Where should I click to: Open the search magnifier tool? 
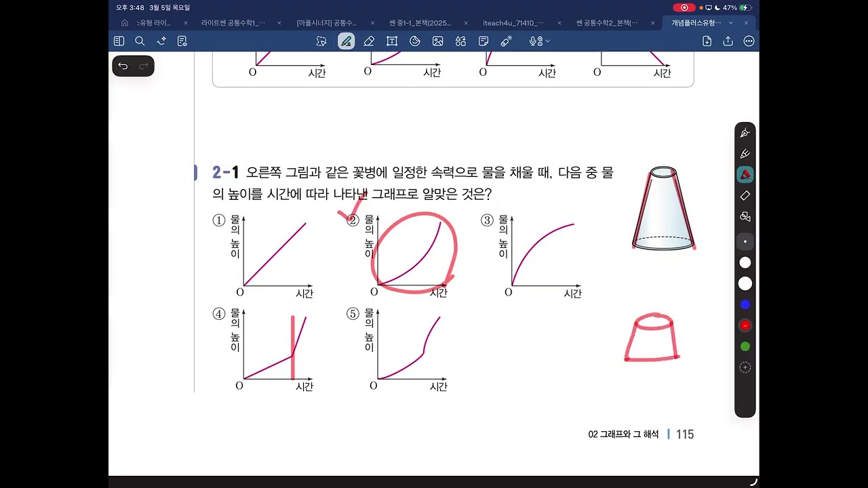[140, 41]
